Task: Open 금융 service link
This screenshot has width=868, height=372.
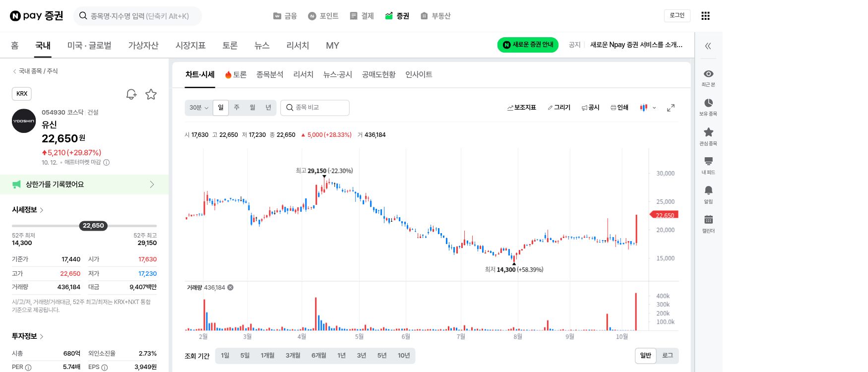Action: coord(285,16)
